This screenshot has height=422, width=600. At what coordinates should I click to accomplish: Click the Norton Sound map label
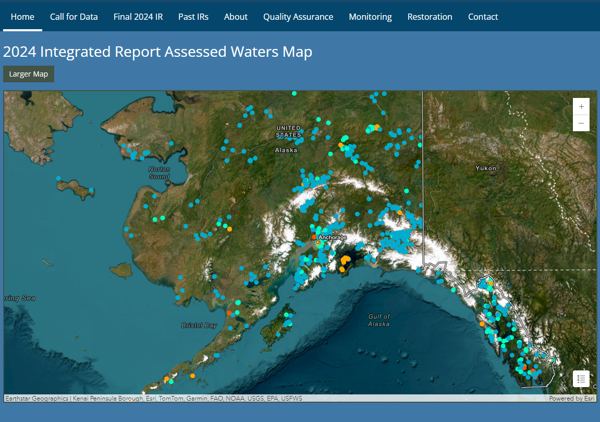click(159, 172)
